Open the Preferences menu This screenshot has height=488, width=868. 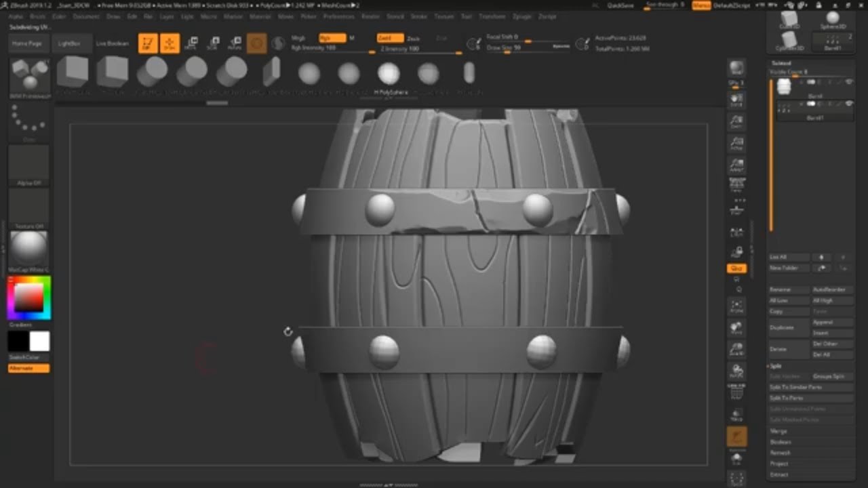338,16
